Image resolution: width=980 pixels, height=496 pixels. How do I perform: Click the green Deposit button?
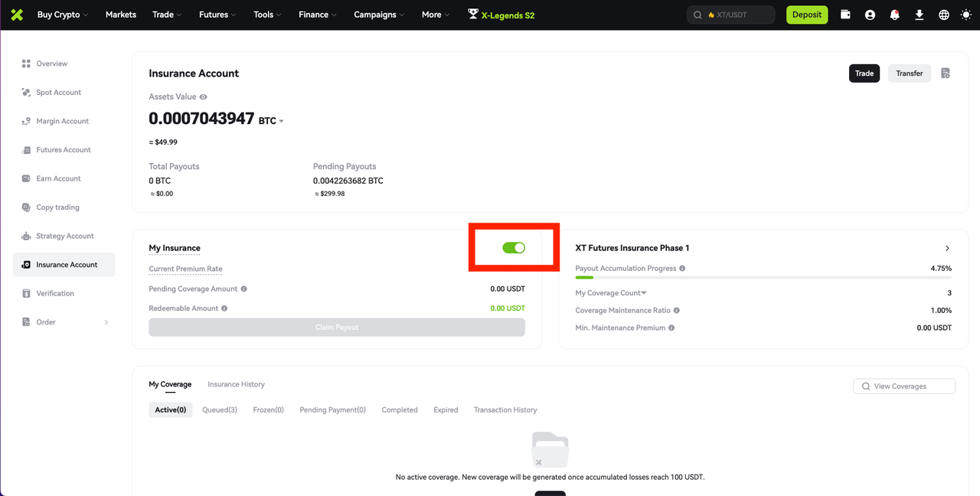coord(807,15)
